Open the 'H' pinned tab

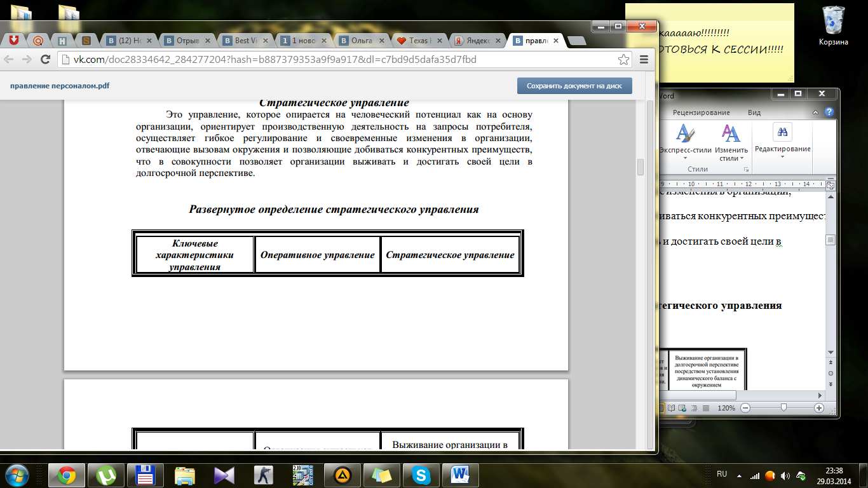[x=62, y=41]
